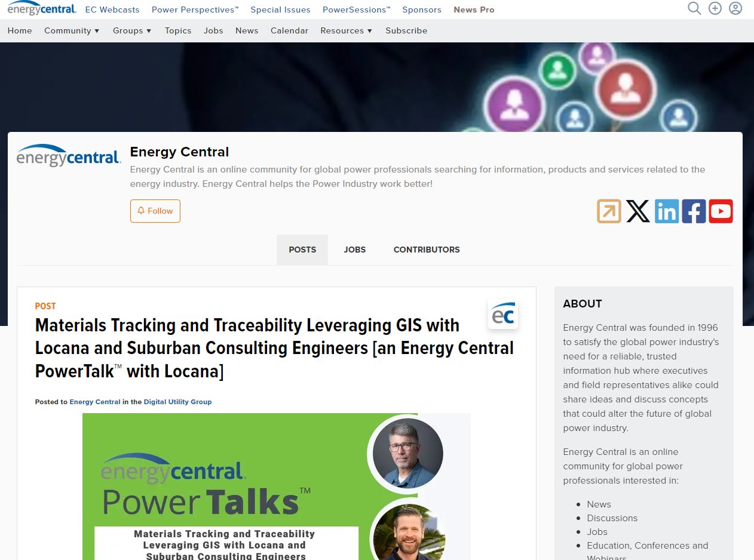Open Jobs in the gray navigation bar

[213, 30]
